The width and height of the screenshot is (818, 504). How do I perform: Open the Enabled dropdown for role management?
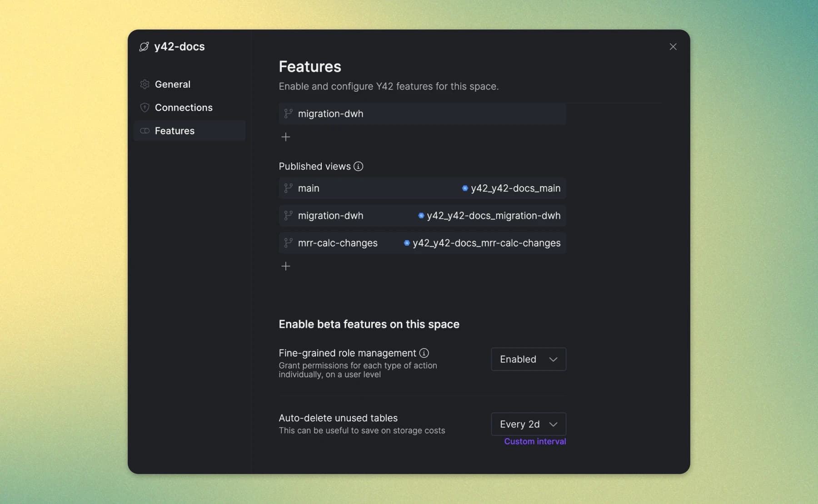pyautogui.click(x=529, y=359)
